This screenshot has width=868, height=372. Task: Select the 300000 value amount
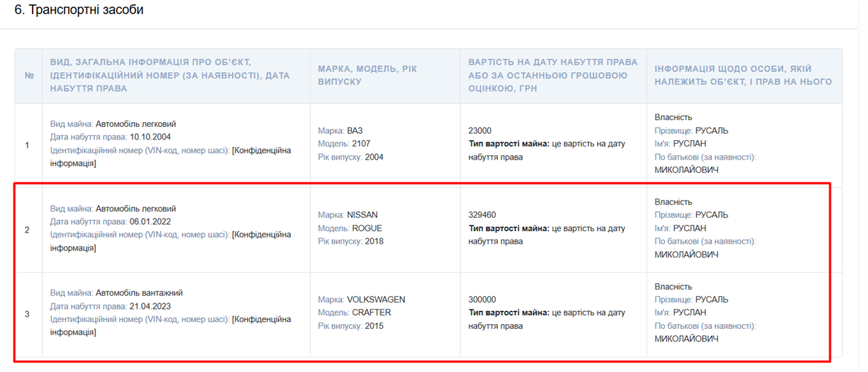[x=483, y=300]
